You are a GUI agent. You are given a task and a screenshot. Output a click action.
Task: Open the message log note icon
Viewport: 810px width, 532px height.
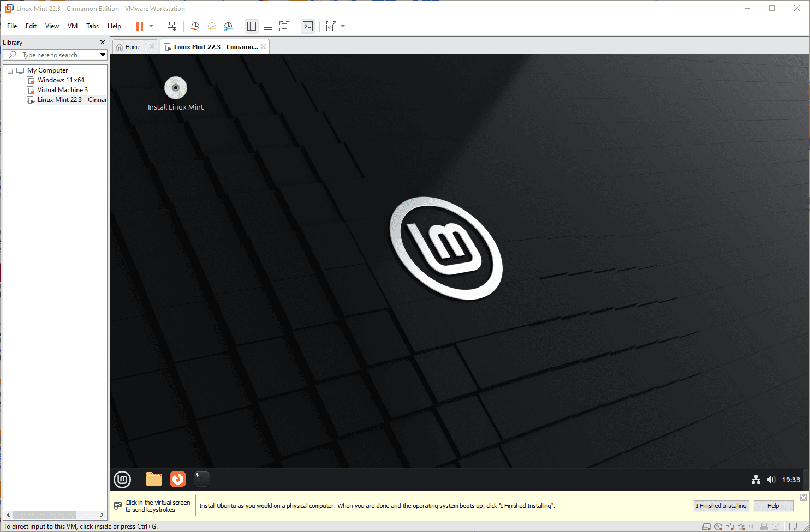tap(793, 527)
